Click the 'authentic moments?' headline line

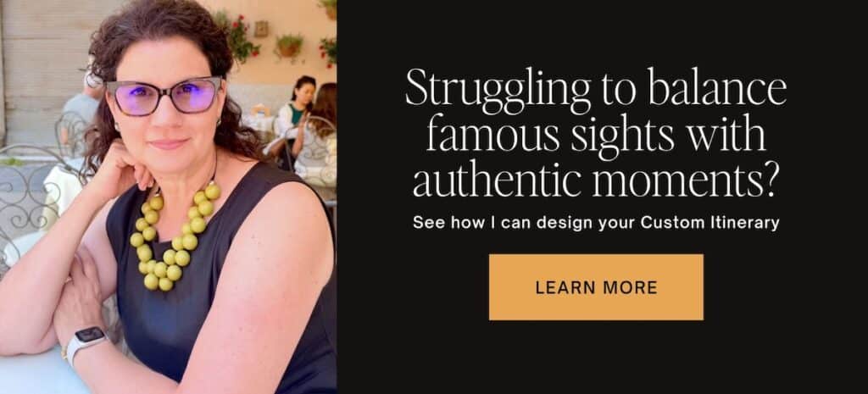point(596,181)
